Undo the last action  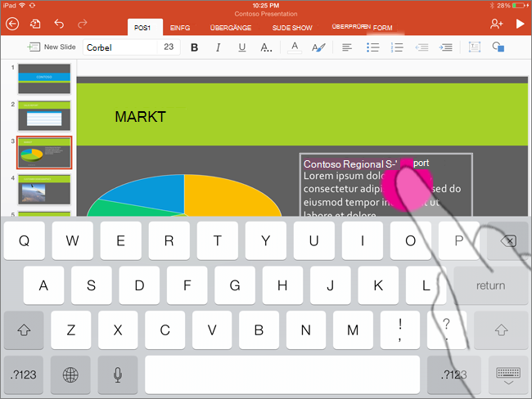point(59,24)
